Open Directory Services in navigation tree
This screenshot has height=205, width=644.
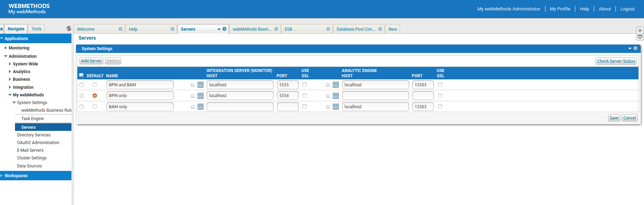click(34, 135)
